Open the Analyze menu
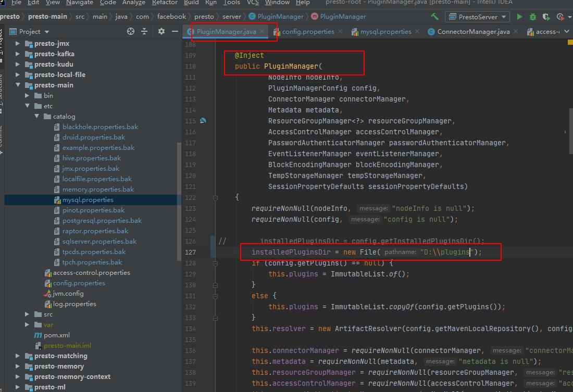Image resolution: width=573 pixels, height=392 pixels. 134,3
